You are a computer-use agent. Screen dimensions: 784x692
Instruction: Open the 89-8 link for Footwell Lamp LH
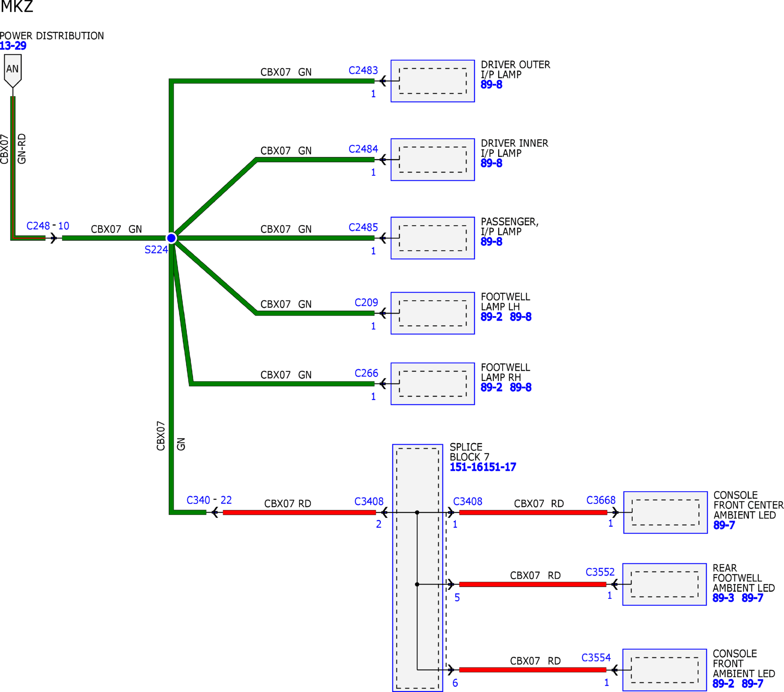pyautogui.click(x=520, y=317)
